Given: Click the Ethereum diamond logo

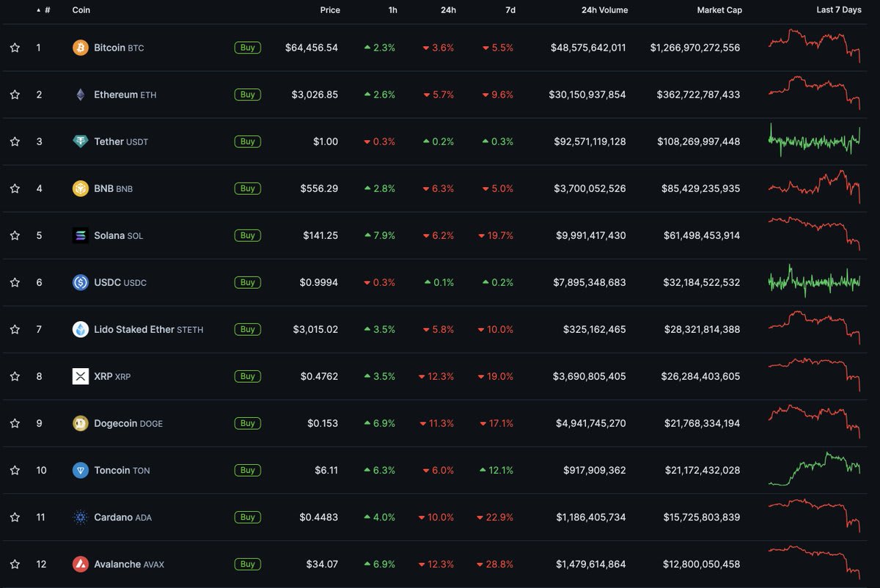Looking at the screenshot, I should (x=81, y=95).
